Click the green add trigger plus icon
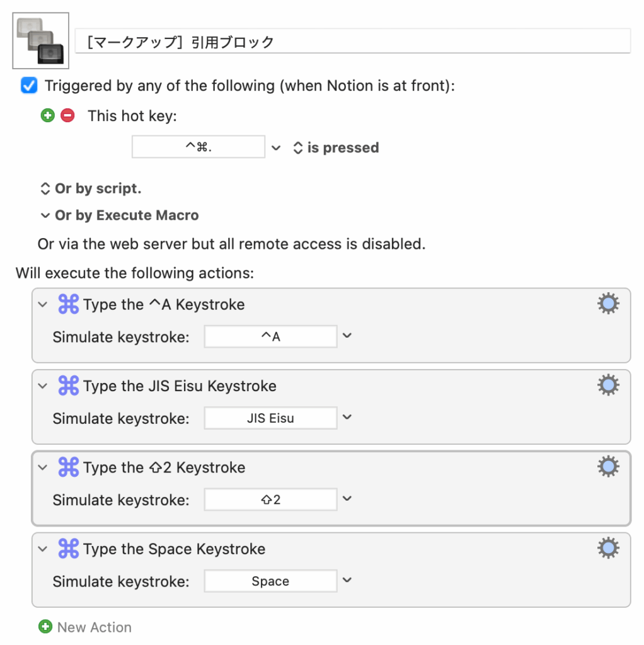Viewport: 644px width, 645px height. [47, 115]
